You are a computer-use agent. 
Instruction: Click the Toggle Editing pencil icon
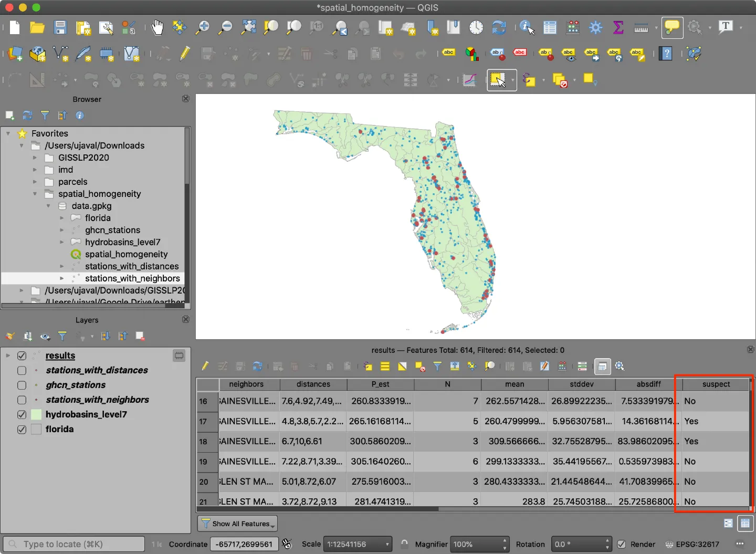[185, 54]
